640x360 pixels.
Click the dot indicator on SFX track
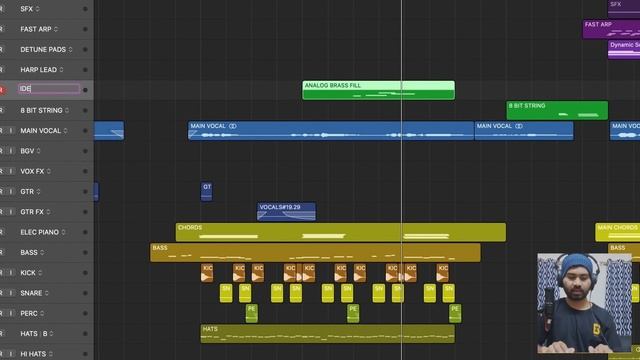(85, 9)
